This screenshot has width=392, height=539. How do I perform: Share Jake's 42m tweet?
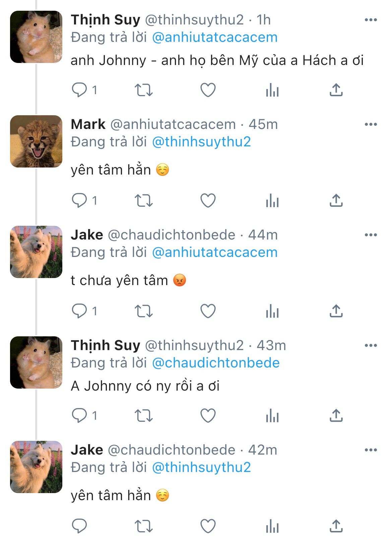[x=336, y=526]
